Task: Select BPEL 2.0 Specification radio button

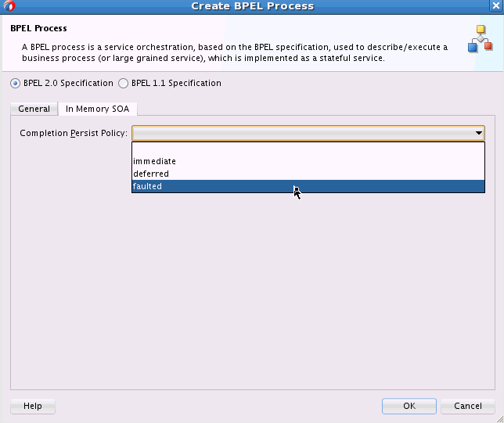Action: coord(15,84)
